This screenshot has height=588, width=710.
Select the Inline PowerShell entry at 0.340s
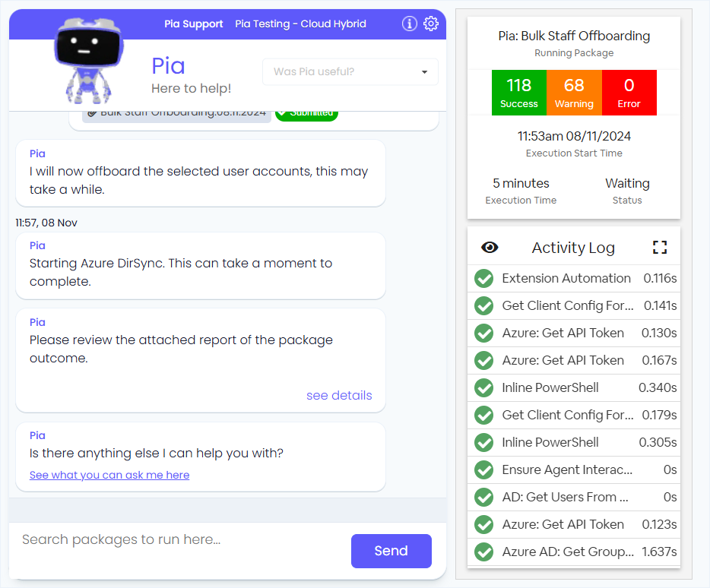[x=574, y=388]
